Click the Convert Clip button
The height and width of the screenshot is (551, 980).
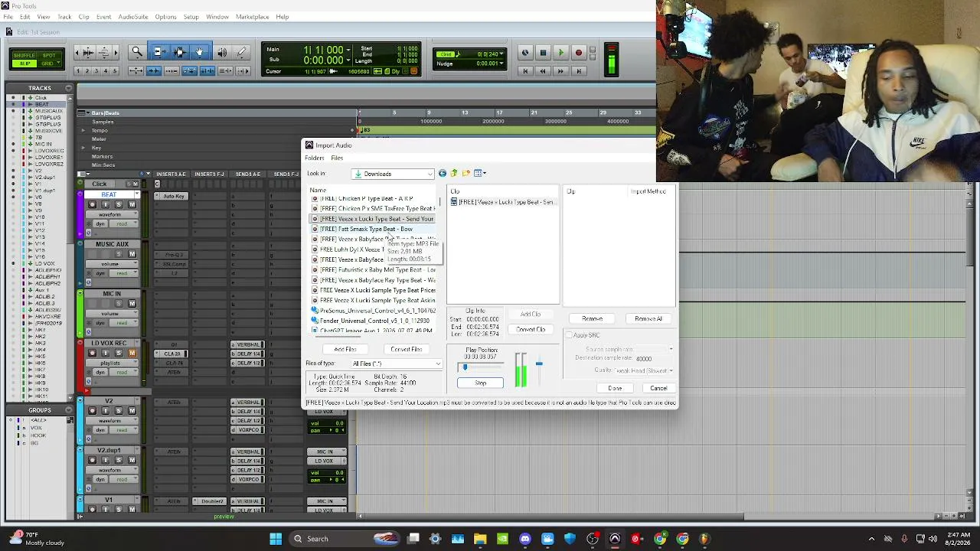[531, 330]
